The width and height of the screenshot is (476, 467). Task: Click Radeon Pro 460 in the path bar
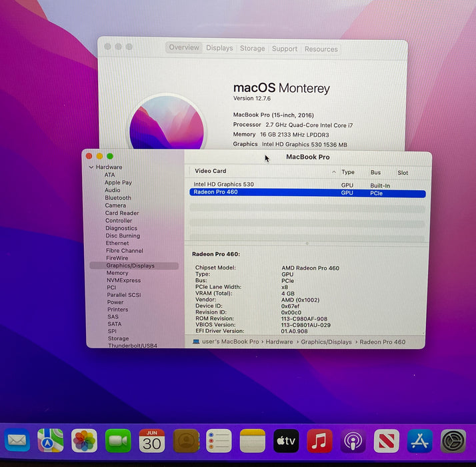[x=383, y=342]
